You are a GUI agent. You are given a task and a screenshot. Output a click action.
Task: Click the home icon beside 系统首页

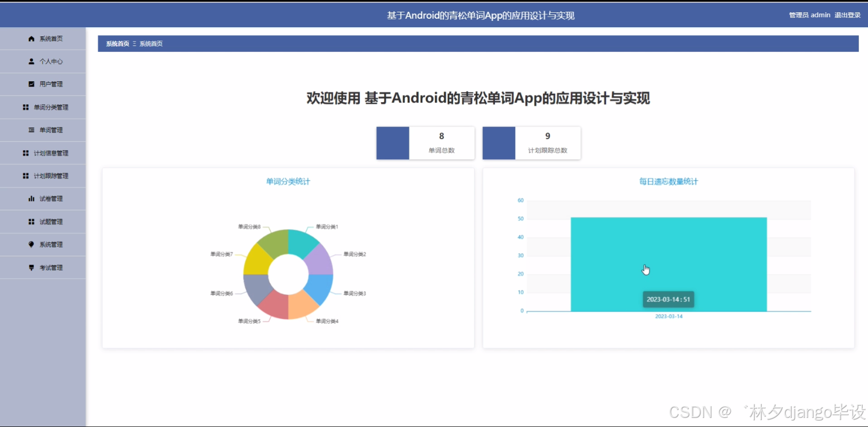click(31, 38)
